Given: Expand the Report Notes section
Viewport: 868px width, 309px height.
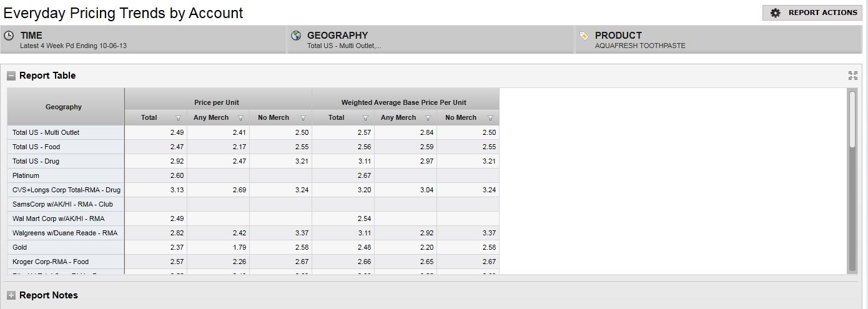Looking at the screenshot, I should 11,295.
